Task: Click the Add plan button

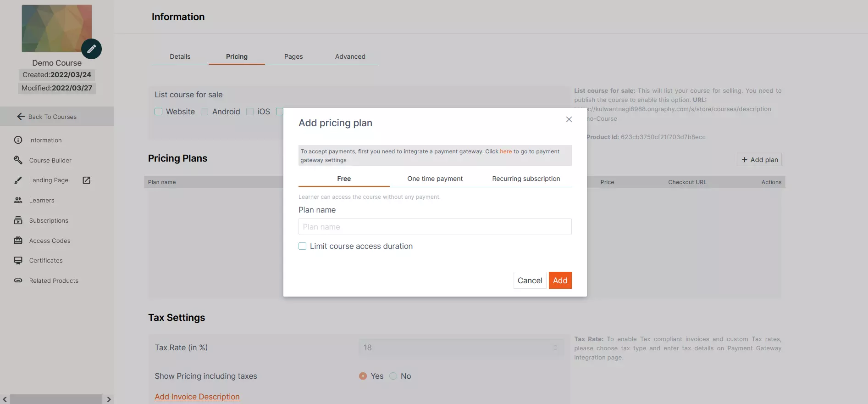Action: [x=759, y=160]
